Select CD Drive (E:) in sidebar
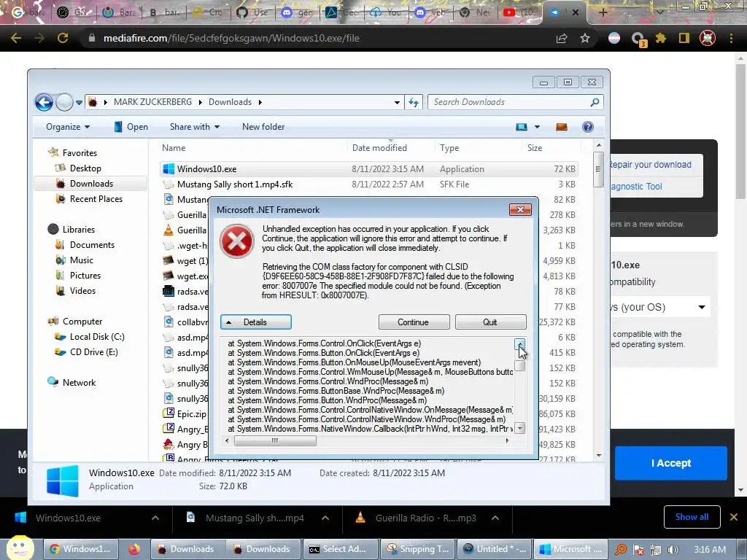The height and width of the screenshot is (560, 747). point(93,352)
